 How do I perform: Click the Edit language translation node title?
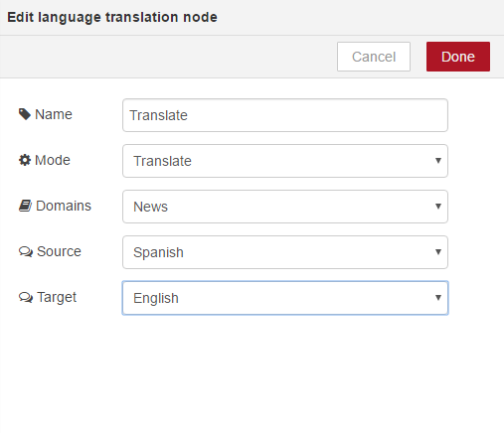click(x=112, y=17)
